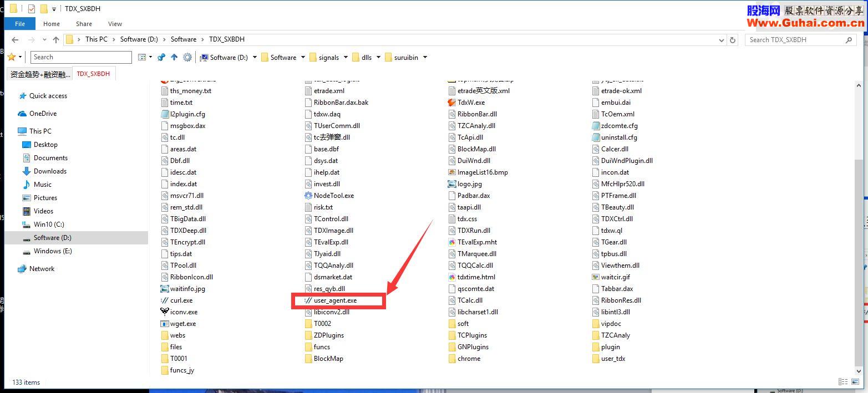The width and height of the screenshot is (868, 393).
Task: Open the recent locations dropdown near Back arrow
Action: [x=45, y=40]
